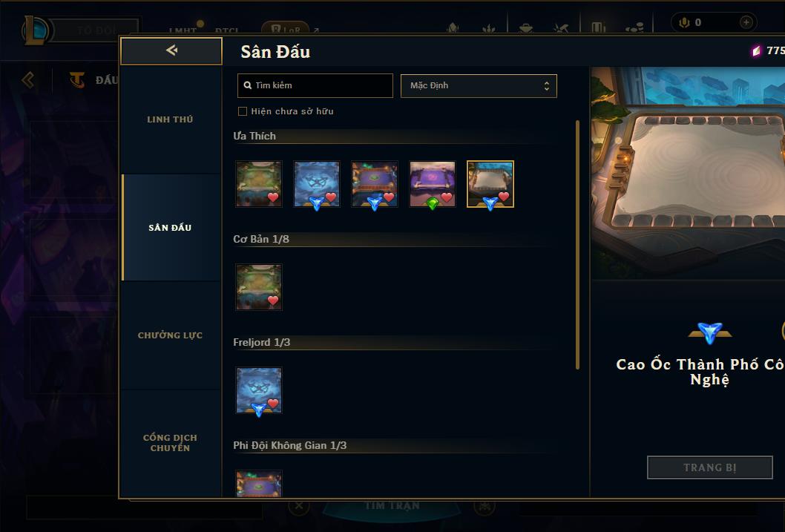Click the League of Legends logo icon

coord(35,30)
